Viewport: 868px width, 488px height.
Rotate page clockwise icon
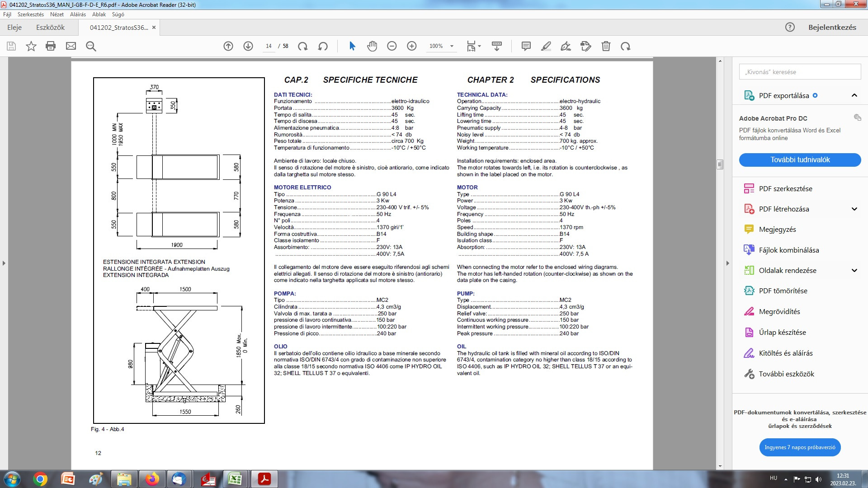pos(303,46)
